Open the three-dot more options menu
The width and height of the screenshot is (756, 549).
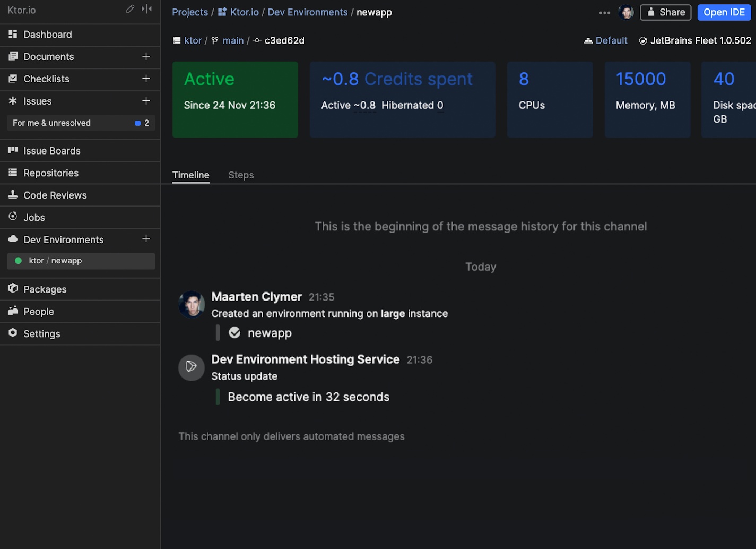pyautogui.click(x=604, y=13)
